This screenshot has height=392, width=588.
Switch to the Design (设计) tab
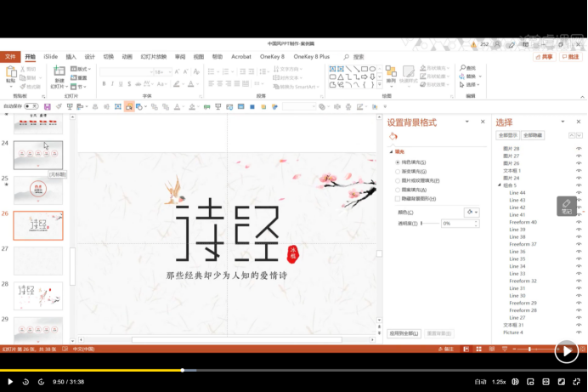[89, 57]
